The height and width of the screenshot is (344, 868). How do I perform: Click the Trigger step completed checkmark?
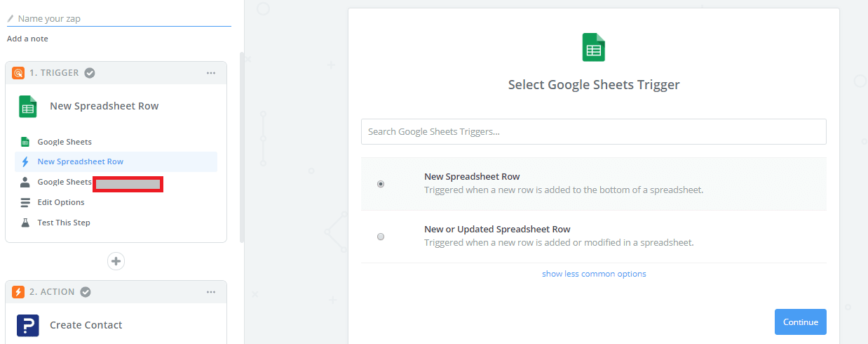(x=90, y=73)
